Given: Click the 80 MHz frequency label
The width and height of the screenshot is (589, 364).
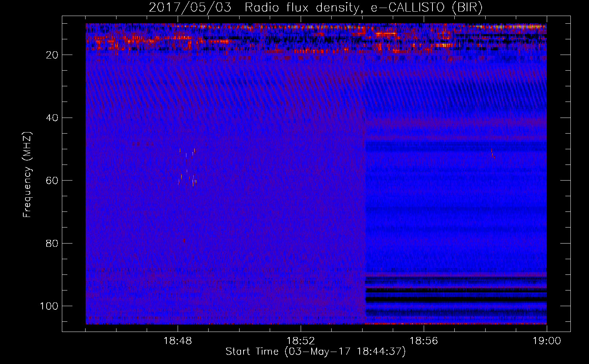Looking at the screenshot, I should [52, 243].
